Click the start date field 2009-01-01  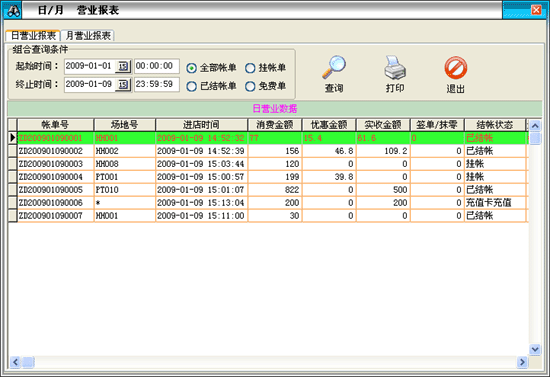pos(90,66)
